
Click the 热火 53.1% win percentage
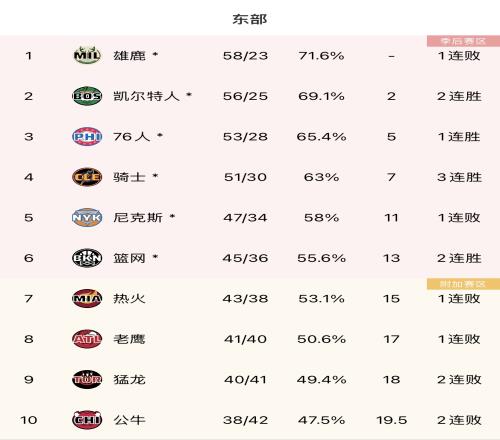(321, 299)
